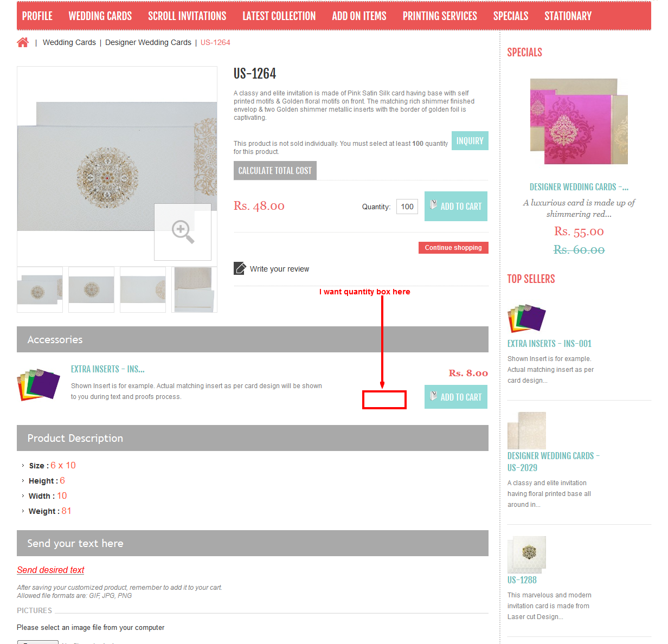This screenshot has width=668, height=644.
Task: Select the fourth product thumbnail showing inserts
Action: (194, 289)
